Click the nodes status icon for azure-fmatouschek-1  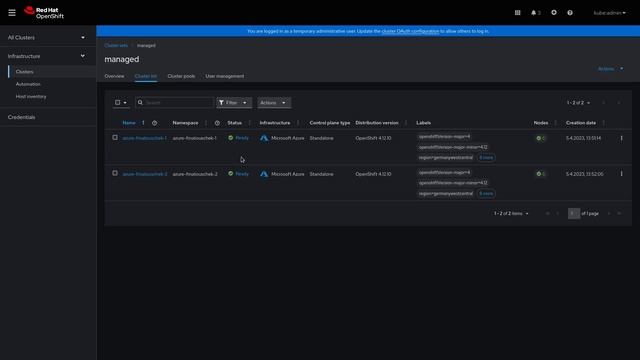pyautogui.click(x=538, y=138)
